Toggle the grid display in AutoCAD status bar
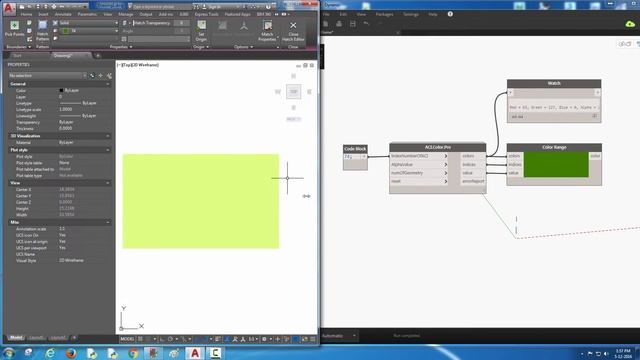This screenshot has width=640, height=360. (140, 339)
